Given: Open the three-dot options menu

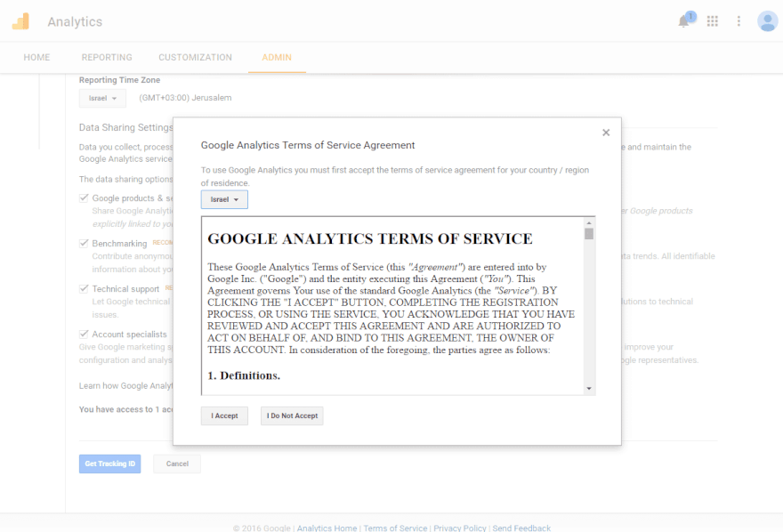Looking at the screenshot, I should [739, 21].
